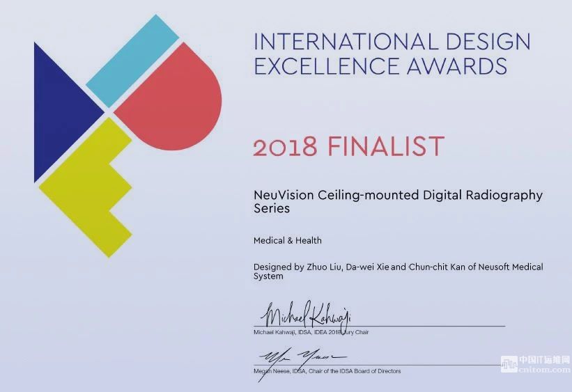Click the 'INTERNATIONAL DESIGN EXCELLENCE AWARDS' heading

click(392, 54)
